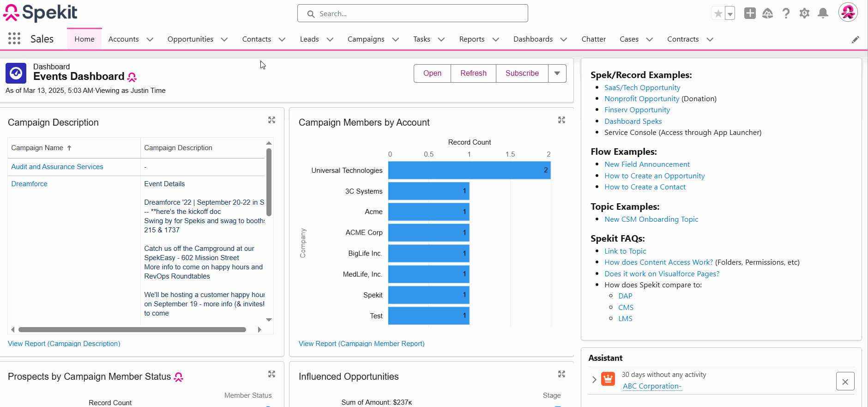
Task: Click the Spekit icon beside Events Dashboard
Action: pyautogui.click(x=132, y=77)
